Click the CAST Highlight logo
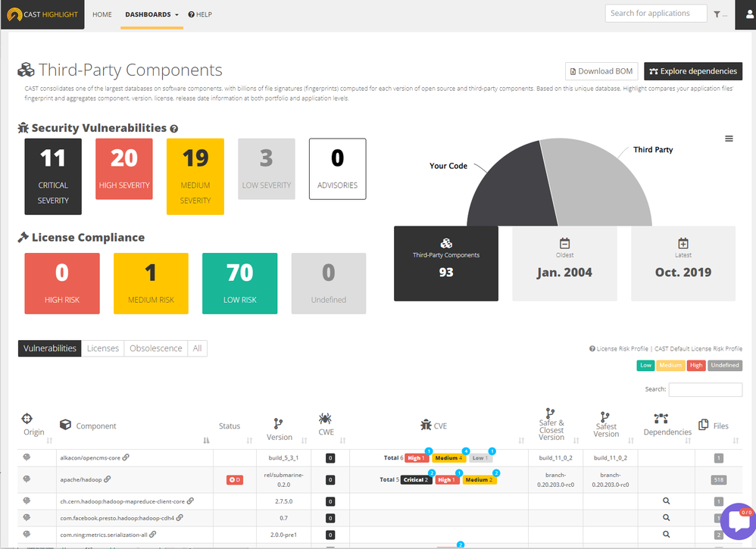756x549 pixels. click(x=42, y=14)
